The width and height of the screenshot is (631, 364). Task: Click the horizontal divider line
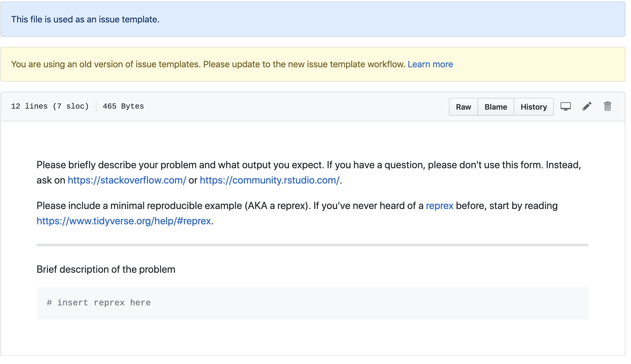(312, 245)
